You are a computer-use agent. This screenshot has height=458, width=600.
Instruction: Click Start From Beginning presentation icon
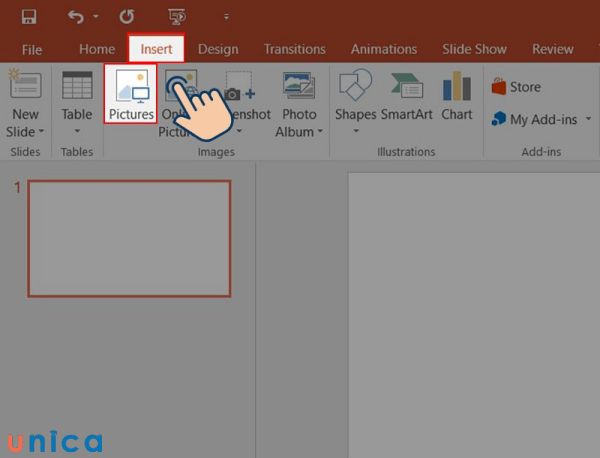click(177, 17)
